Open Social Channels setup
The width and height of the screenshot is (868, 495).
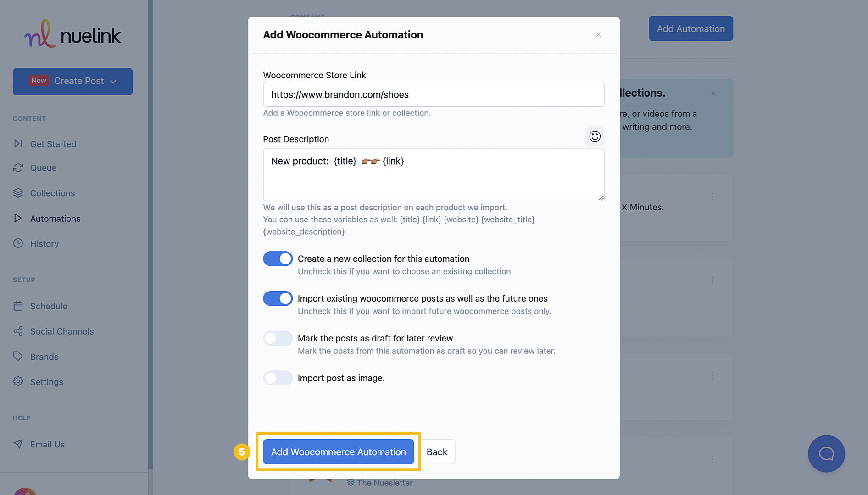pos(62,331)
